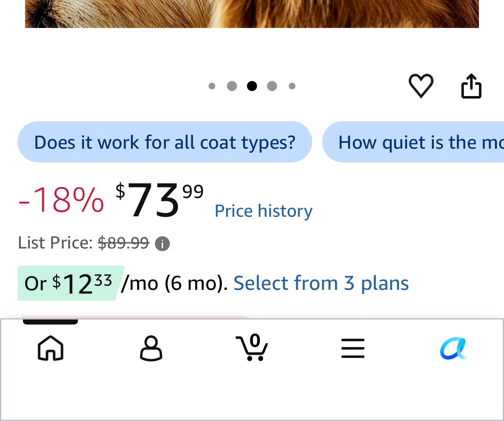Image resolution: width=504 pixels, height=421 pixels.
Task: Jump to the fifth image dot
Action: pos(292,86)
